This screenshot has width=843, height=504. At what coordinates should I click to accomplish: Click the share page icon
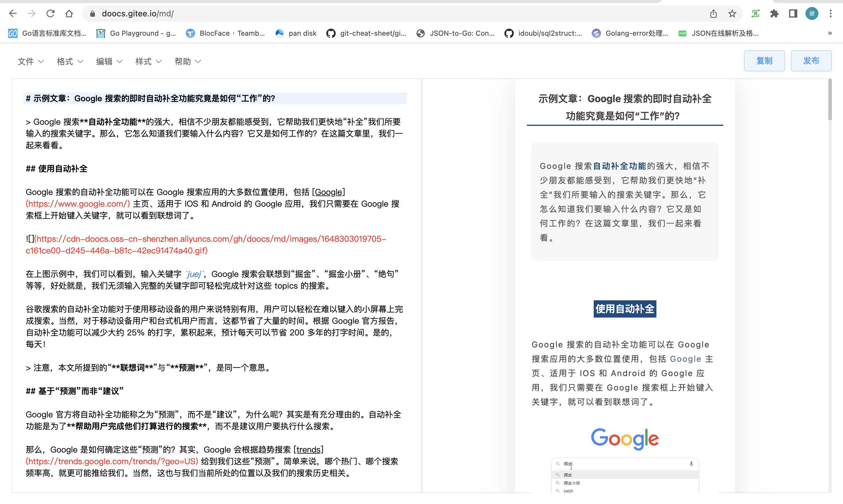click(x=714, y=13)
